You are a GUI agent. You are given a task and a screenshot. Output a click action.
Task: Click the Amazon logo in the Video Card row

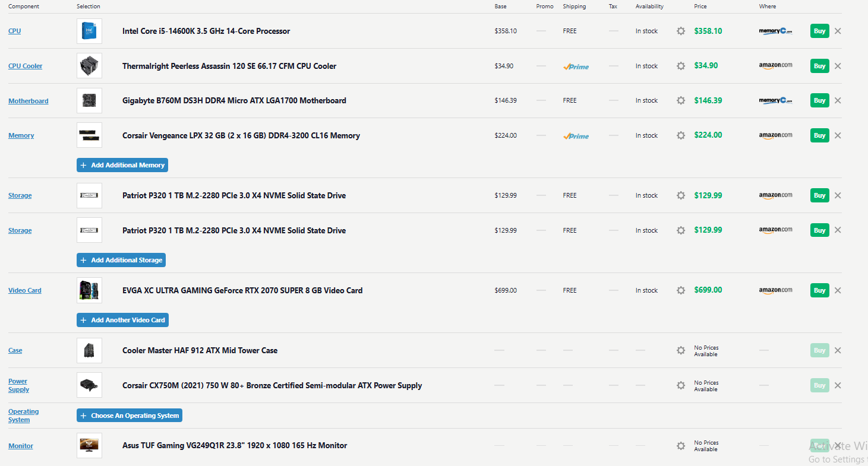pos(776,290)
